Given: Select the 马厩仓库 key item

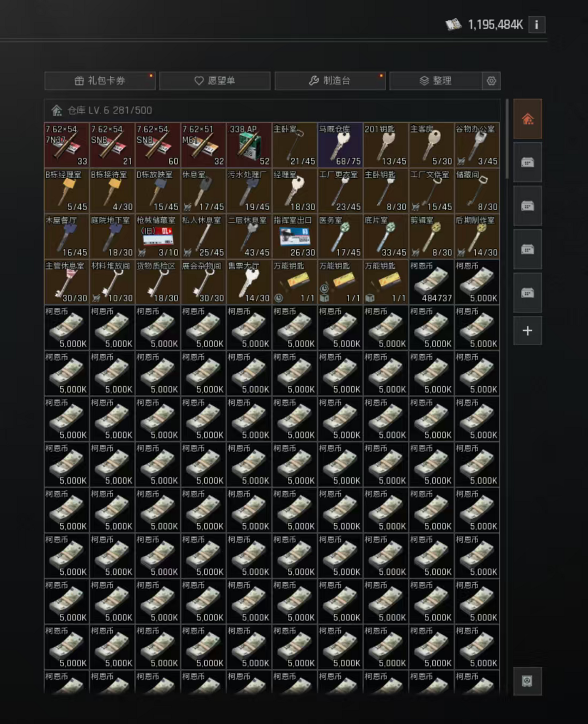Looking at the screenshot, I should click(x=340, y=145).
